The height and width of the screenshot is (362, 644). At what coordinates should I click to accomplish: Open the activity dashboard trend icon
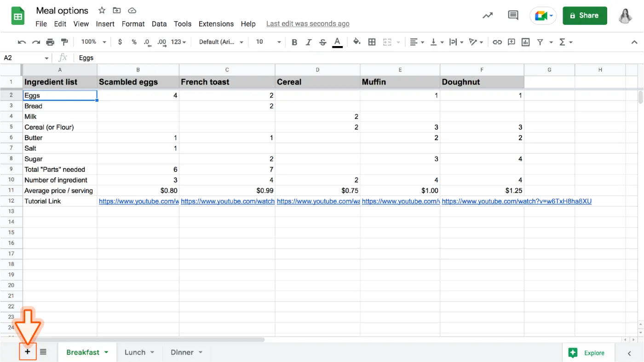point(488,16)
